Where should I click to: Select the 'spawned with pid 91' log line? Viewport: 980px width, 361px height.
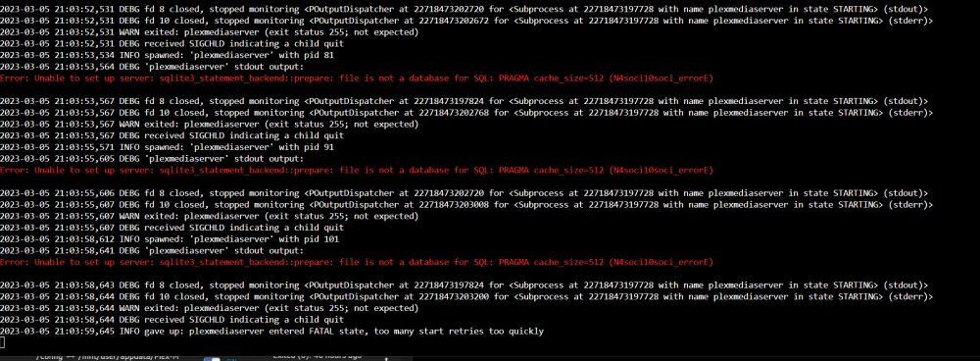(x=167, y=147)
